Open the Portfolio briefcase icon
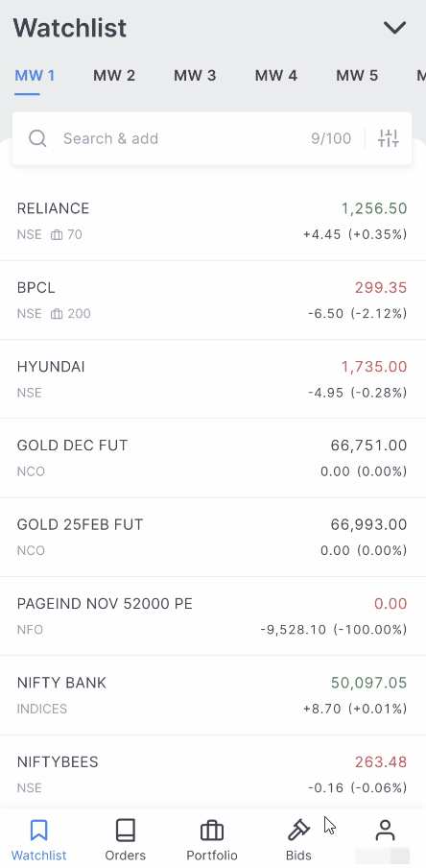 212,831
